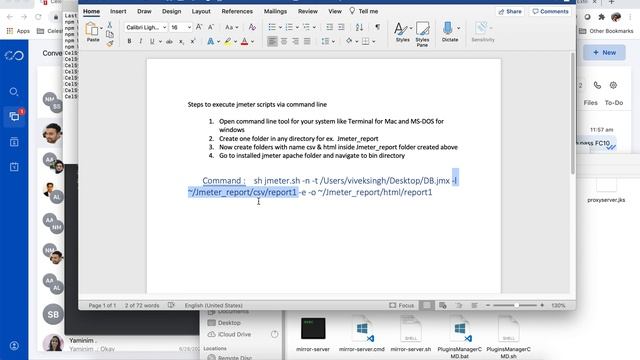The width and height of the screenshot is (640, 360).
Task: Cut selection with the scissors icon
Action: click(109, 25)
